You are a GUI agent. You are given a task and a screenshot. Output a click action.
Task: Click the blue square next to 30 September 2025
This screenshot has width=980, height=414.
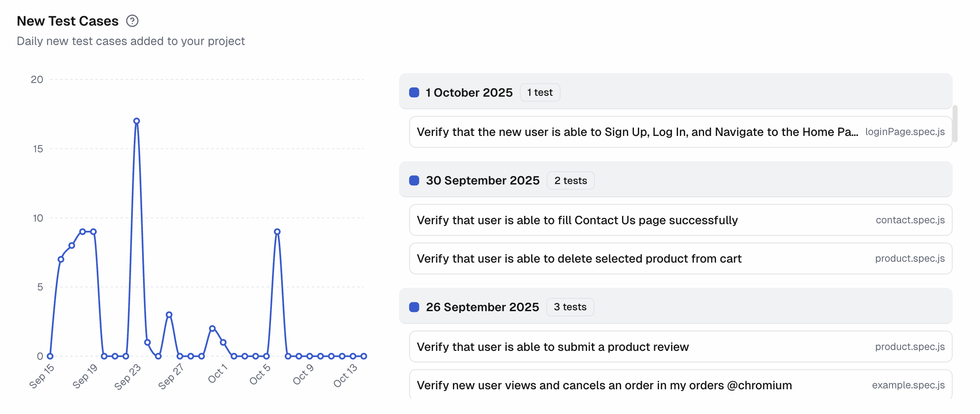[414, 181]
